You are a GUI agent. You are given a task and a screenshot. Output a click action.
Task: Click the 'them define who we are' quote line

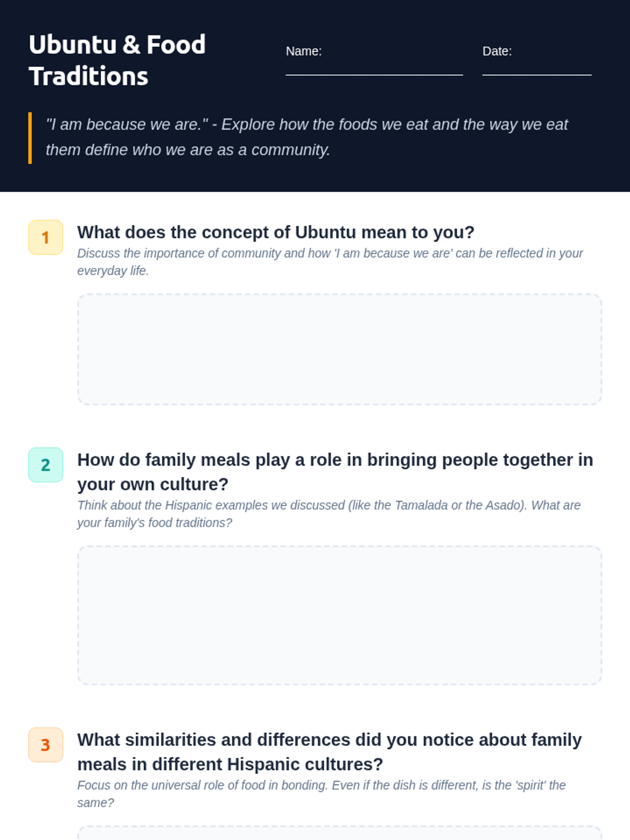tap(188, 150)
